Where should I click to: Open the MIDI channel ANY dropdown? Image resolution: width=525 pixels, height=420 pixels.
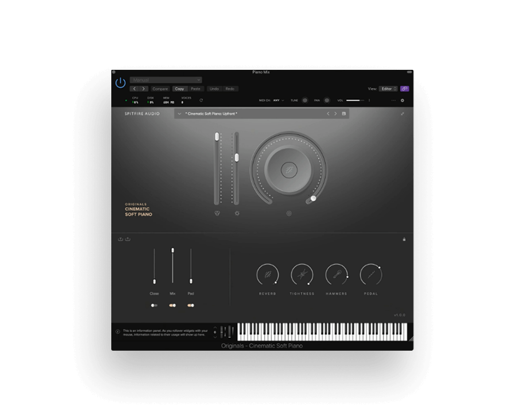(x=279, y=100)
